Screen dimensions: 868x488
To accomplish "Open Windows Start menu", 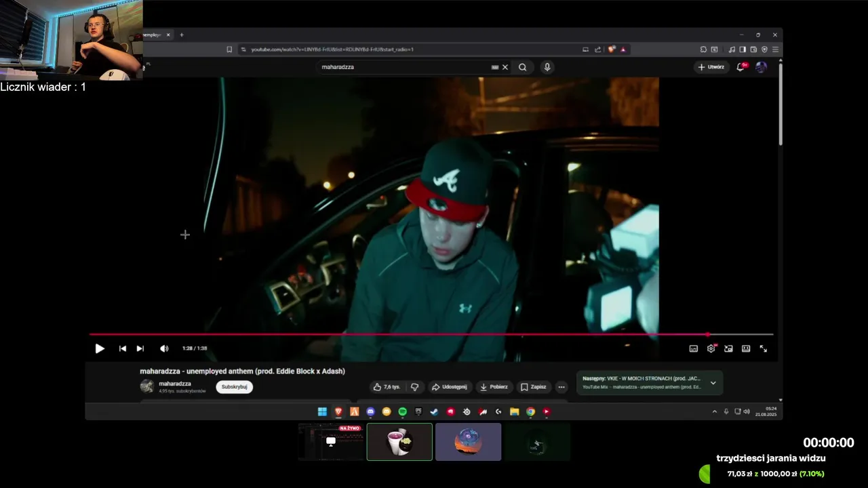I will [322, 411].
